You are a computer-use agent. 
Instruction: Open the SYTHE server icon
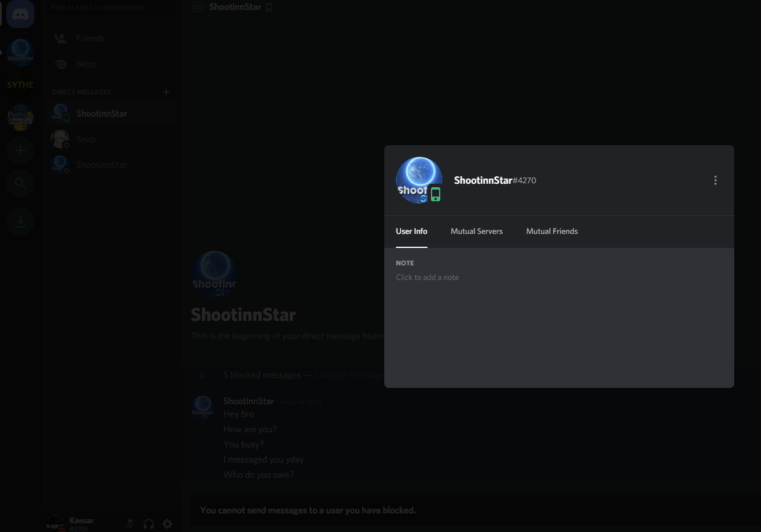tap(20, 85)
